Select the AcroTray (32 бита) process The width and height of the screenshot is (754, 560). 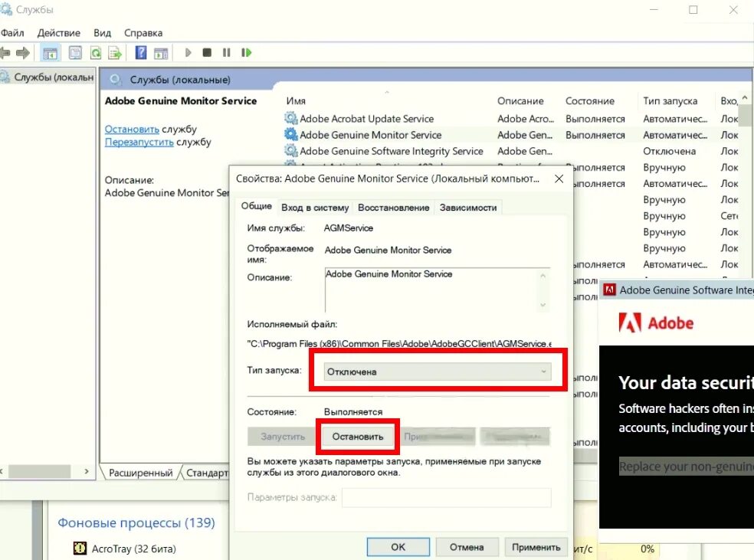133,549
